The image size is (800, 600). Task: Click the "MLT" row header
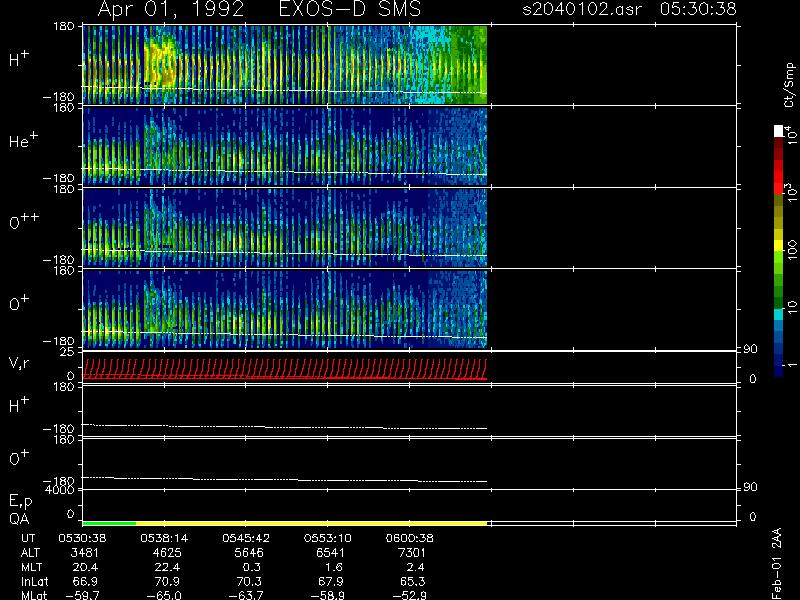[31, 567]
